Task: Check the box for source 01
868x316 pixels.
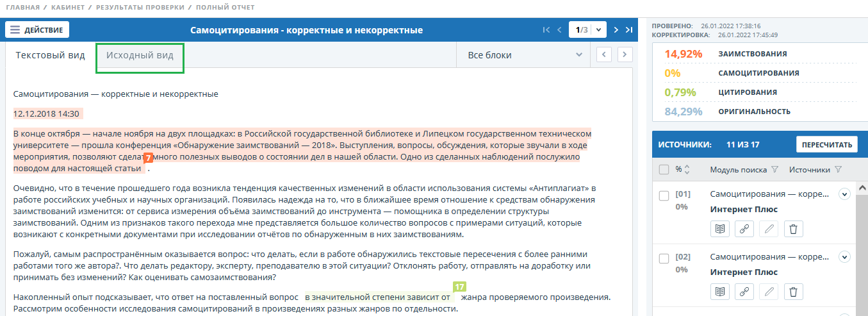Action: tap(664, 195)
